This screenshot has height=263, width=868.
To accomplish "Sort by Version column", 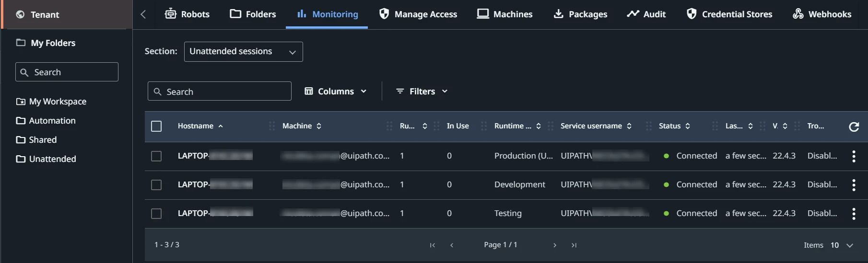I will coord(780,126).
